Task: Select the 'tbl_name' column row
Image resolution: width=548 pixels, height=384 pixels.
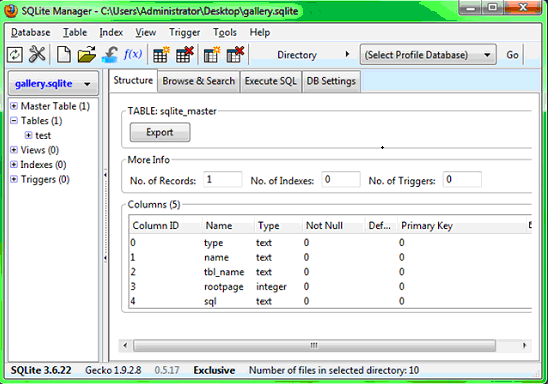Action: [330, 272]
